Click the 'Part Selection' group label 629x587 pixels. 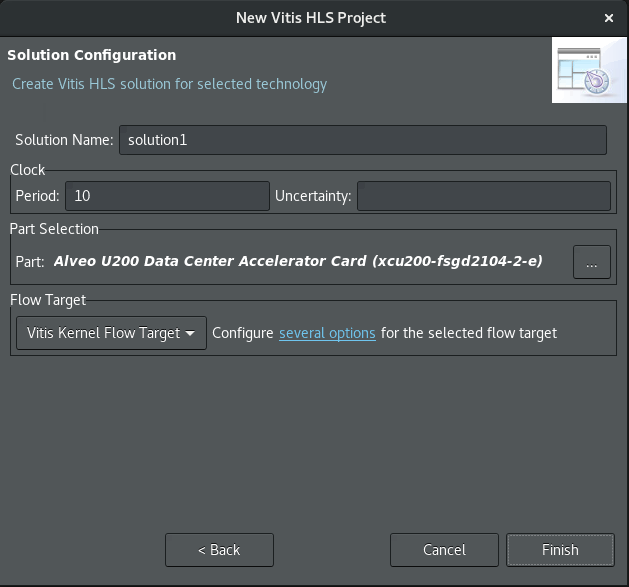point(54,229)
